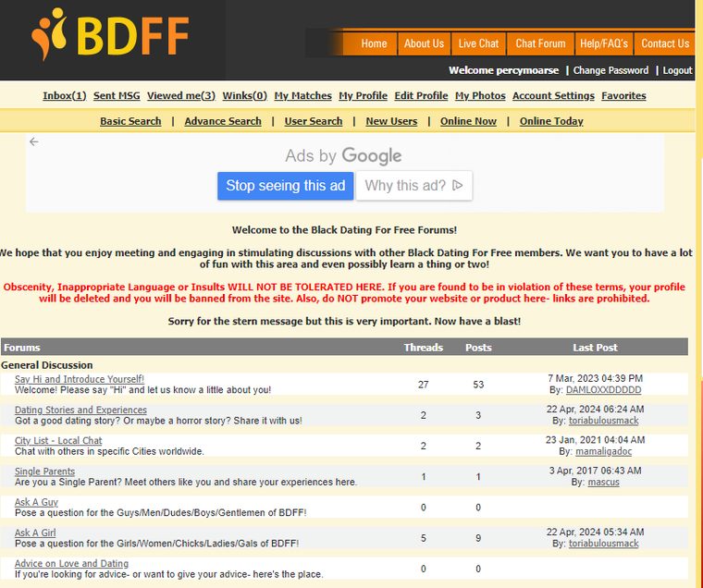Open Advice on Love and Dating forum
This screenshot has width=703, height=588.
pos(72,564)
